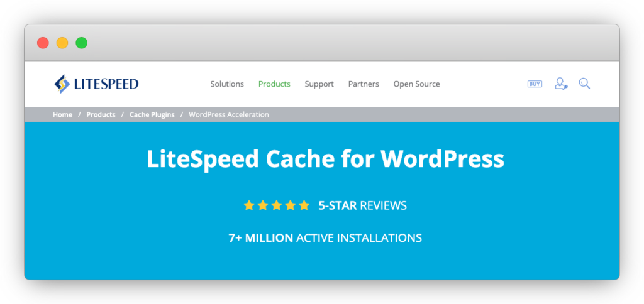Open the Support menu
This screenshot has height=304, width=644.
[319, 84]
